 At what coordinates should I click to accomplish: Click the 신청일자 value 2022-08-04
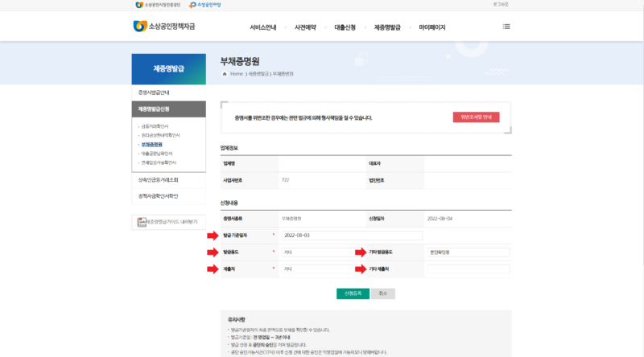pos(440,219)
